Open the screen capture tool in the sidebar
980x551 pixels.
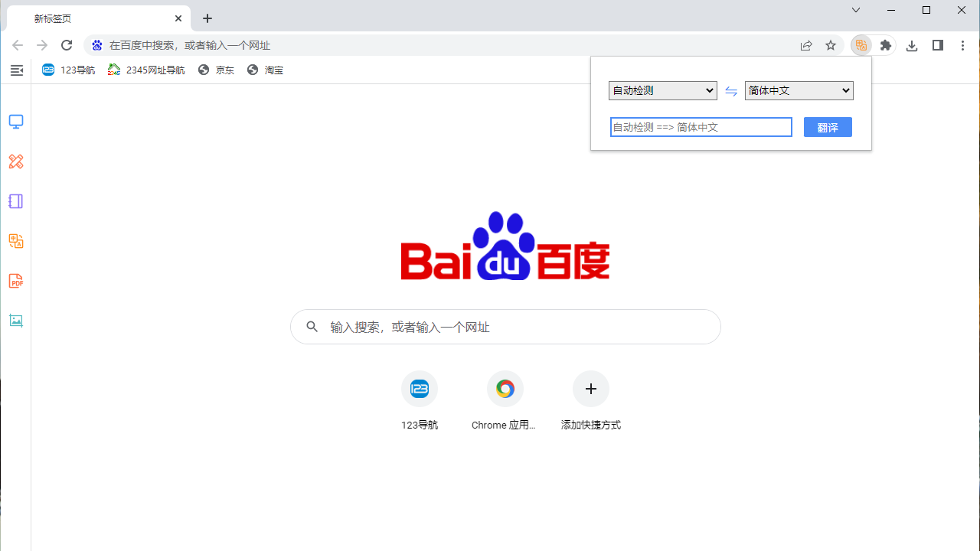coord(16,122)
